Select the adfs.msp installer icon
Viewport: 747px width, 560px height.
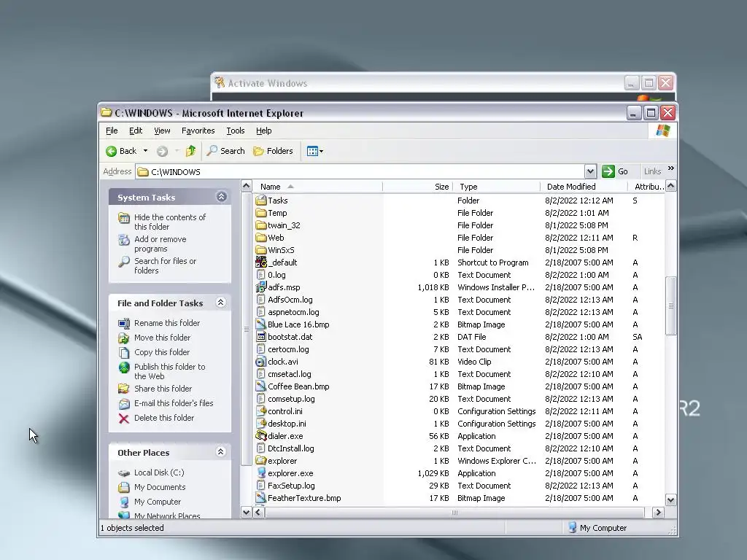260,287
